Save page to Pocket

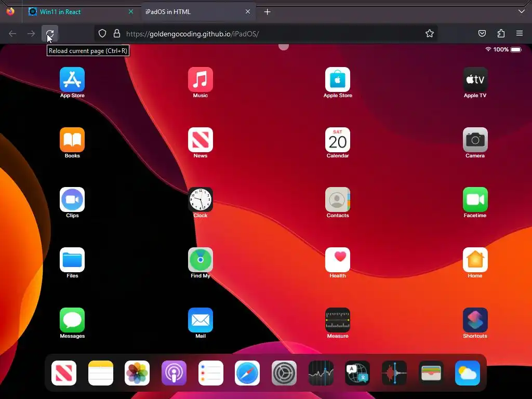click(x=482, y=33)
